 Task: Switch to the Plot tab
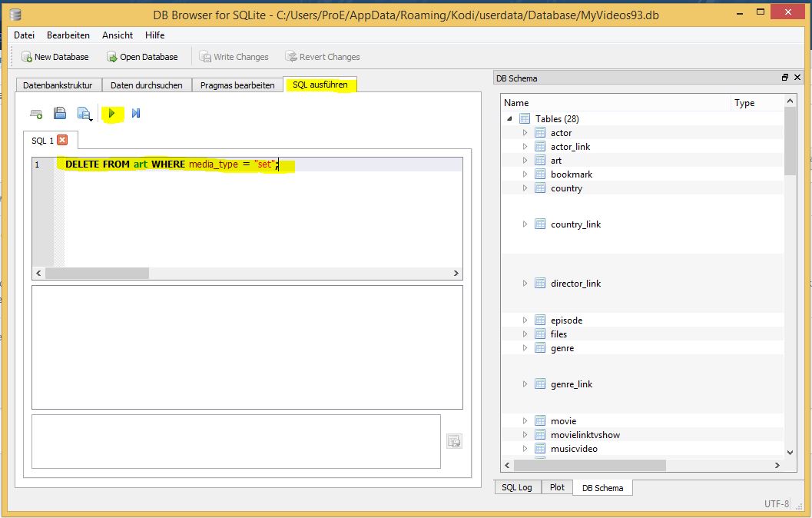click(x=557, y=487)
